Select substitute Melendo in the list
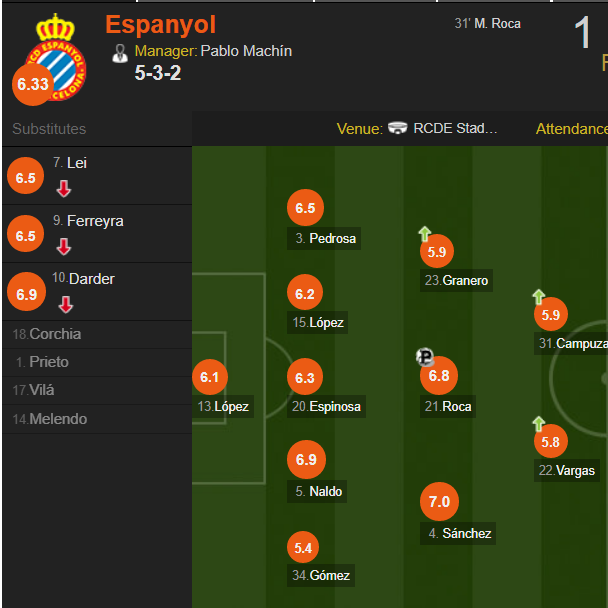 point(97,419)
